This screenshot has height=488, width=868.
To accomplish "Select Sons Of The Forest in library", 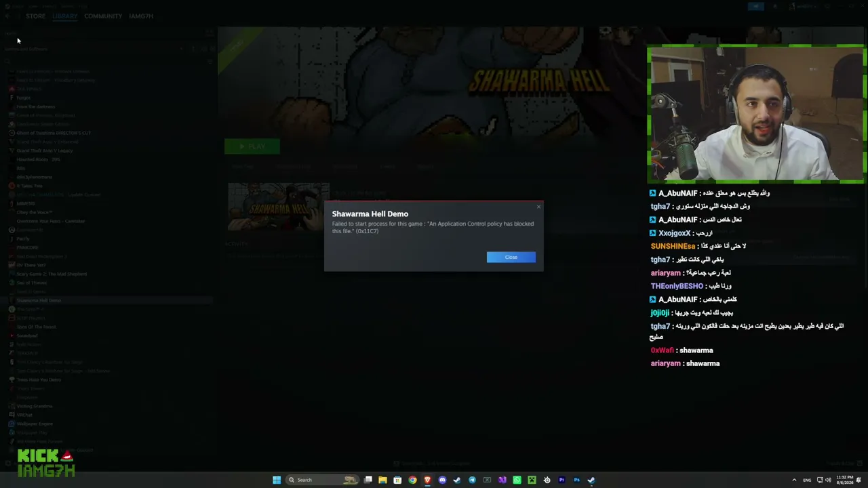I will tap(37, 327).
